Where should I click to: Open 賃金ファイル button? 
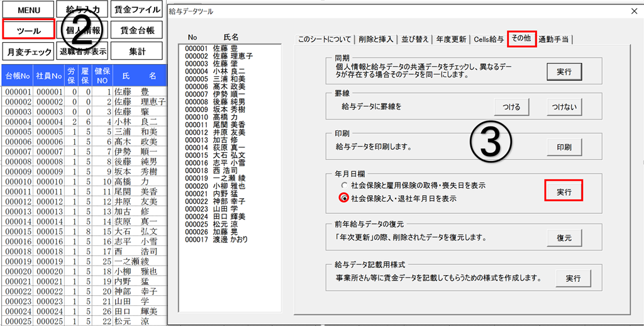click(136, 10)
